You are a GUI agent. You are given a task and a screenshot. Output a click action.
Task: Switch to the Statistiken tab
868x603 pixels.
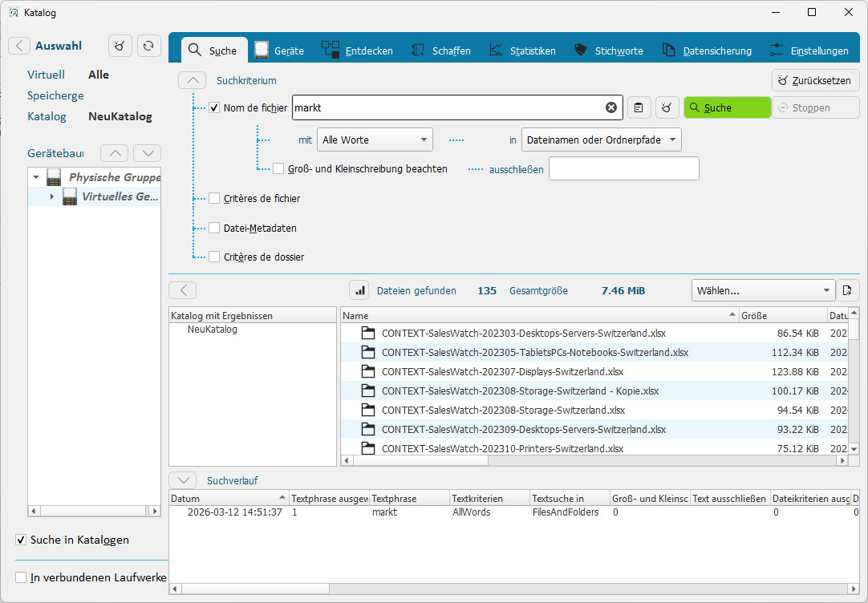522,51
